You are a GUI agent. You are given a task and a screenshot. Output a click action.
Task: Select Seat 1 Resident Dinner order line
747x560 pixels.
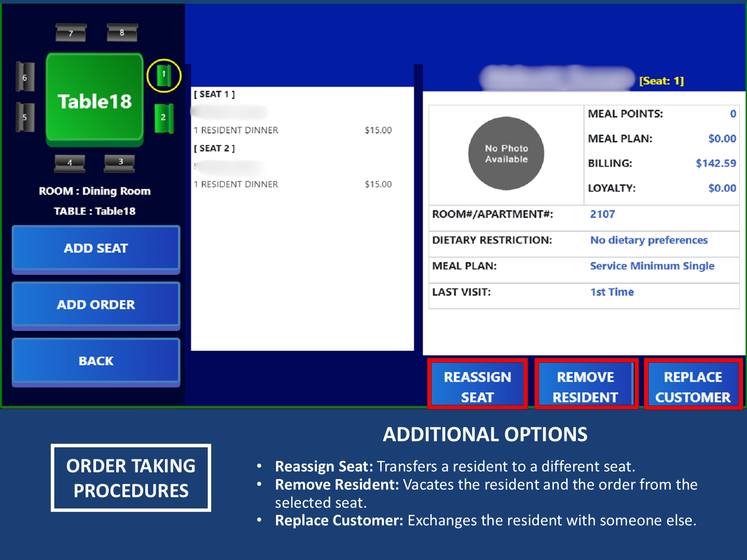pyautogui.click(x=292, y=130)
